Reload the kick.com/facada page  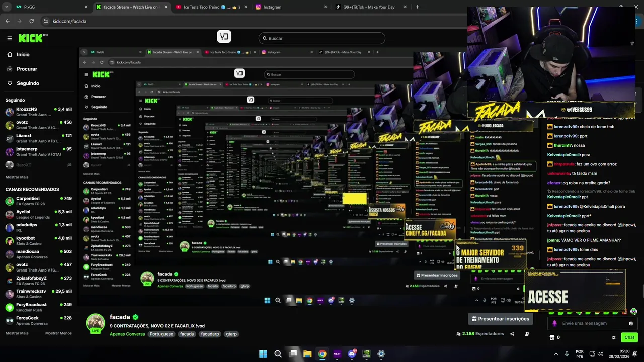(31, 21)
